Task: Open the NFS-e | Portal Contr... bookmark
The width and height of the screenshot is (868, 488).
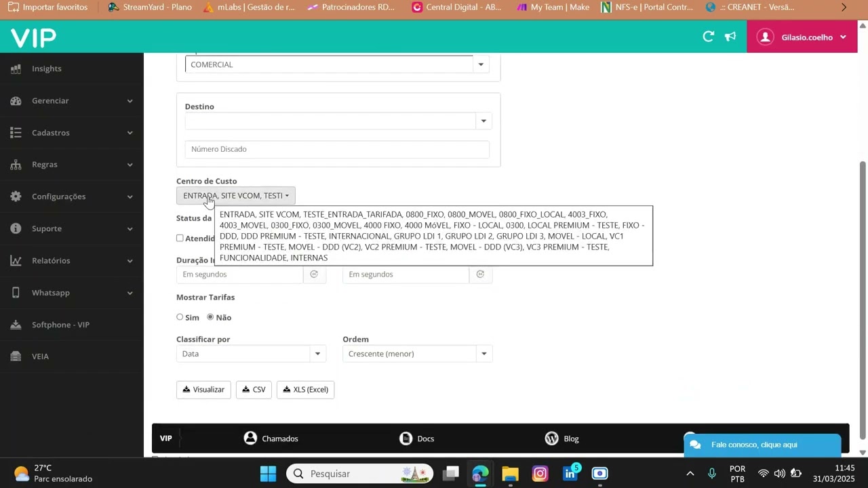Action: click(647, 7)
